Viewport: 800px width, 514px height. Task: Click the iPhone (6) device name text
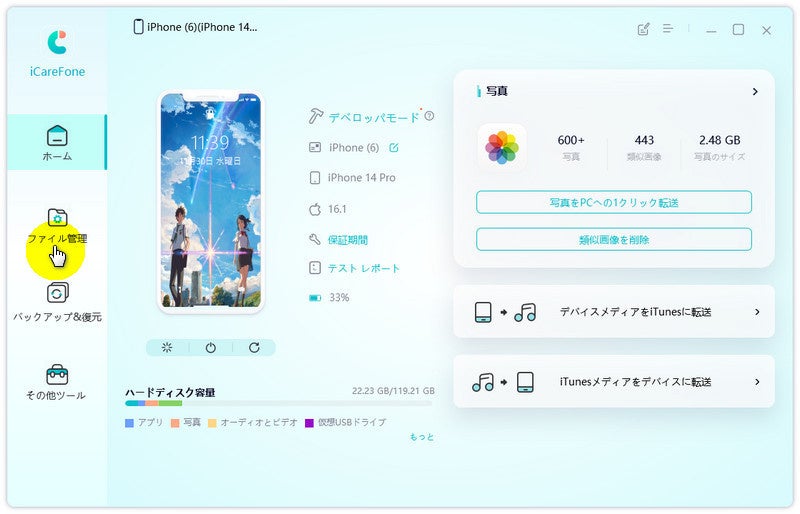(x=354, y=148)
